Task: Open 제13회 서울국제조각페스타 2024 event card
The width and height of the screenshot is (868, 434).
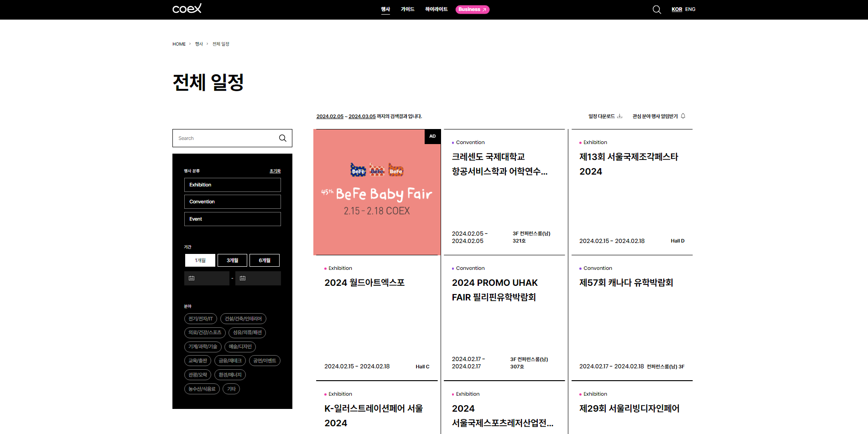Action: click(632, 192)
